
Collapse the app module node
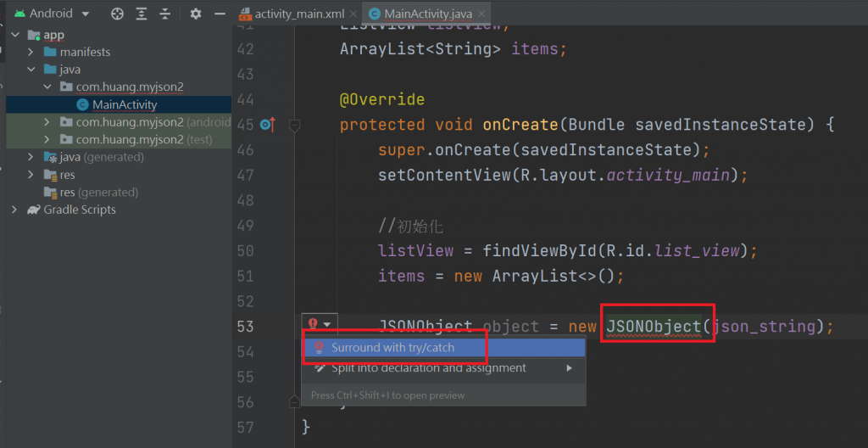(x=15, y=35)
